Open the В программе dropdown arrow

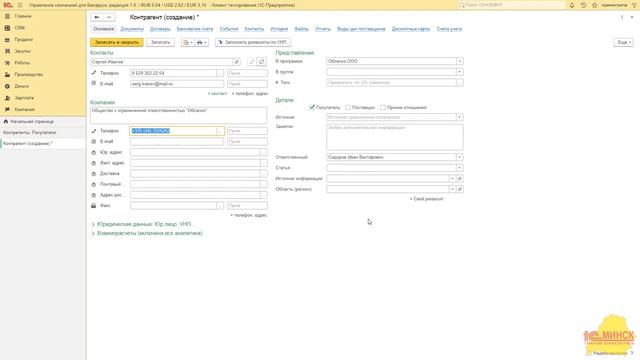tap(460, 61)
